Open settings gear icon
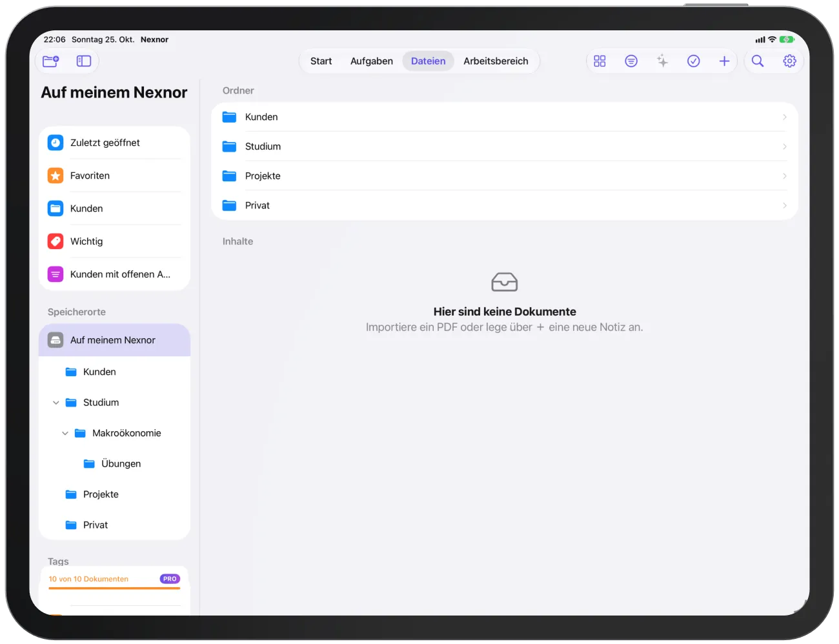Viewport: 839px width, 644px height. coord(789,61)
